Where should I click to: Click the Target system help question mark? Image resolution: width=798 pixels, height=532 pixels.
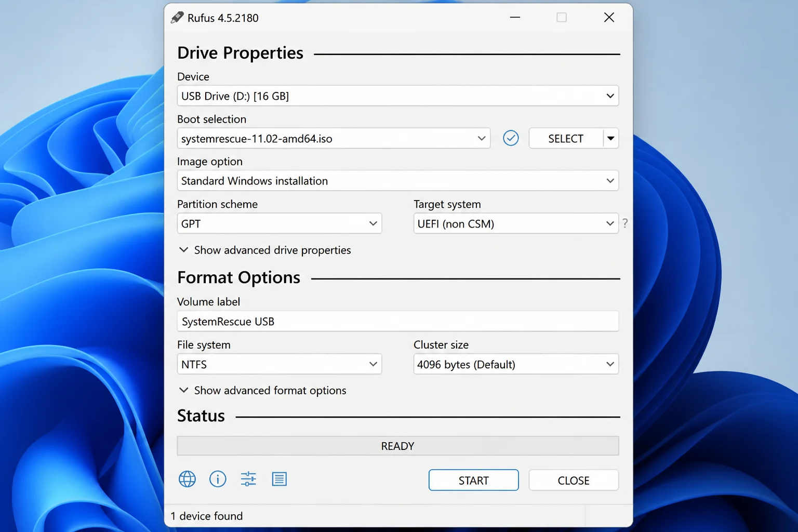coord(625,223)
